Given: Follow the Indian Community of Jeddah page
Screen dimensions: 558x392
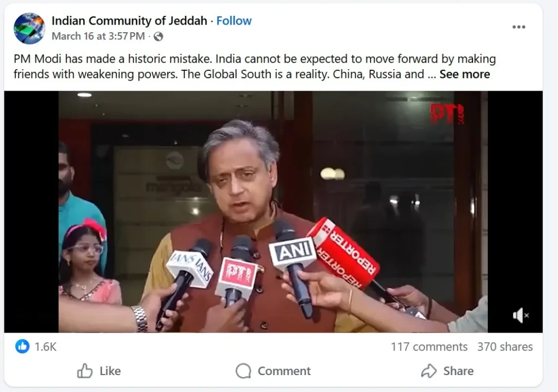Looking at the screenshot, I should [234, 21].
